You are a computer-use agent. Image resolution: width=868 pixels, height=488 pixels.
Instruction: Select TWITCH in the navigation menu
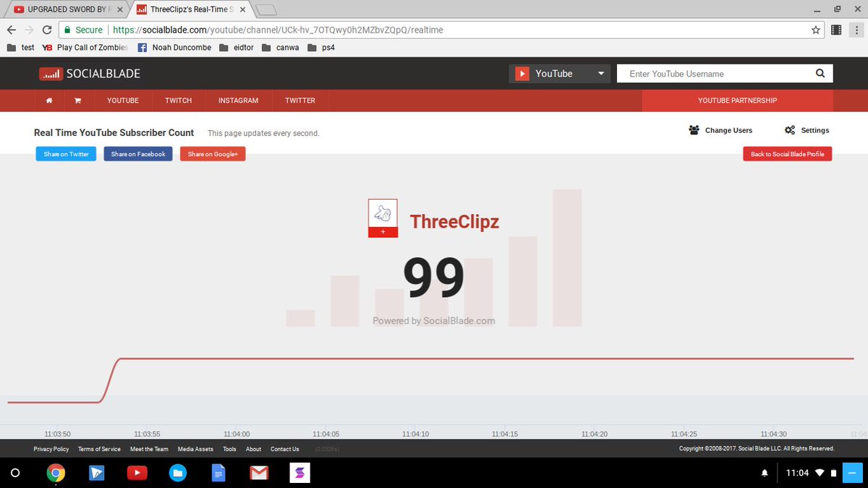click(x=178, y=100)
